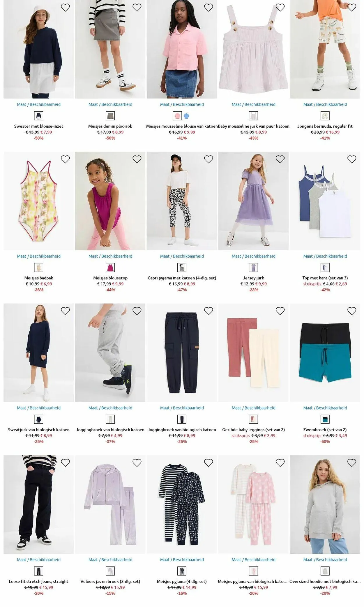View grey Joggingbroek product image
Image resolution: width=364 pixels, height=607 pixels.
(110, 352)
